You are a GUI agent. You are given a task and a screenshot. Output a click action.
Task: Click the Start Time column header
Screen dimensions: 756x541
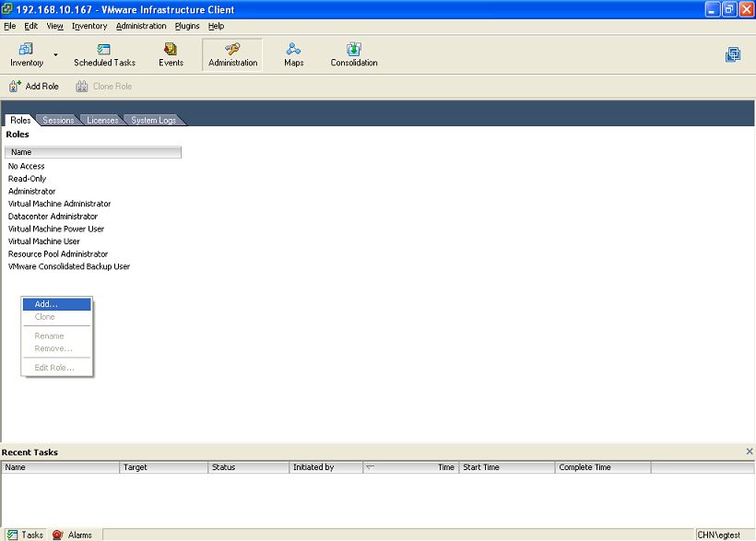pos(506,467)
